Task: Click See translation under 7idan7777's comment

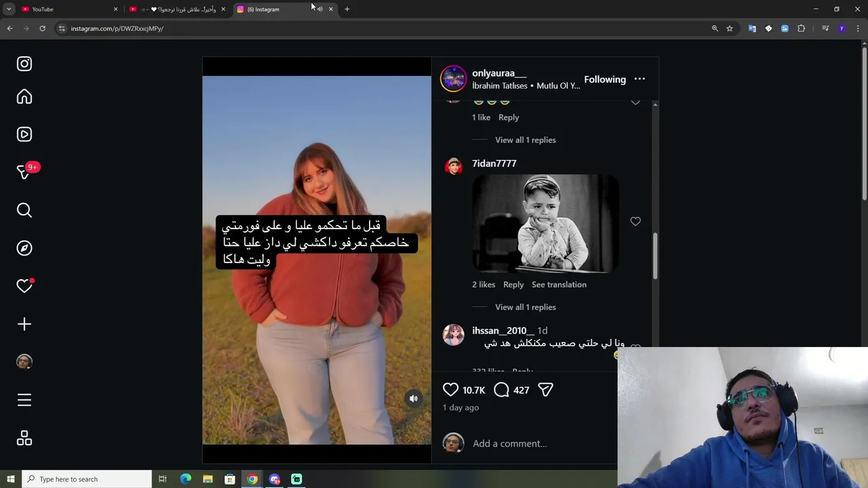Action: tap(559, 285)
